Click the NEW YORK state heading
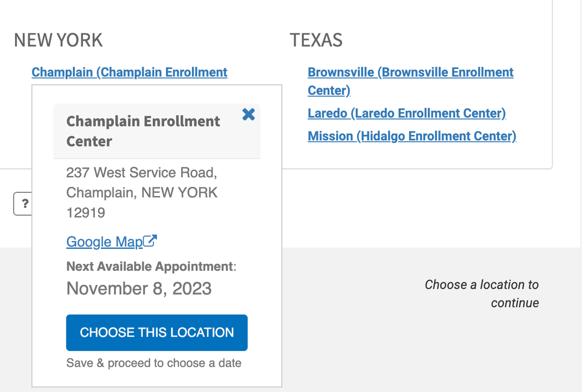Screen dimensions: 582x392 58,40
